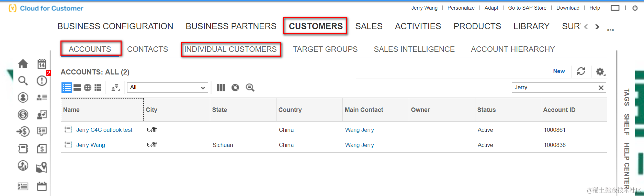Click Go to SAP Store
The image size is (644, 196).
[x=527, y=8]
